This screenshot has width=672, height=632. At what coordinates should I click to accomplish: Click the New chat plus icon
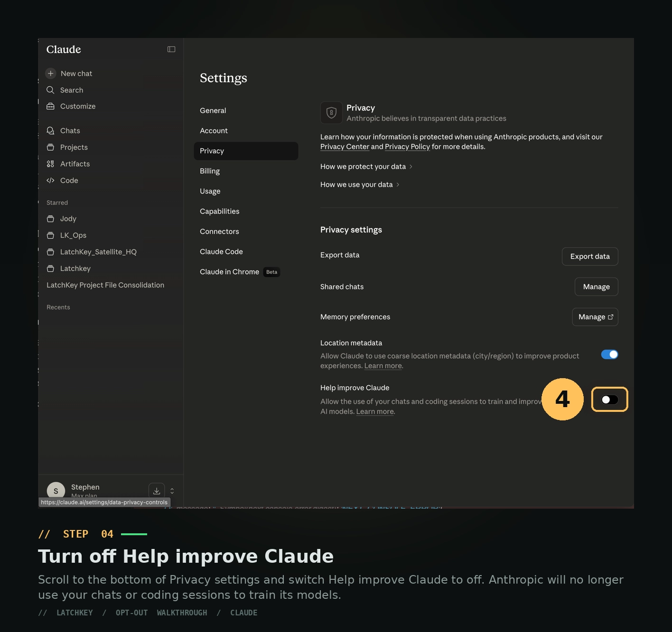click(x=51, y=74)
